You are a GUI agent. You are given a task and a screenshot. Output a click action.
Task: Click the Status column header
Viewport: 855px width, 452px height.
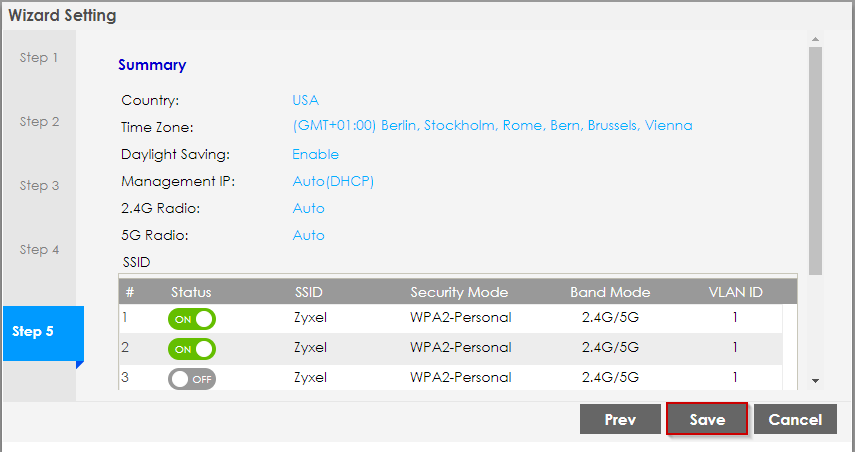[x=191, y=292]
